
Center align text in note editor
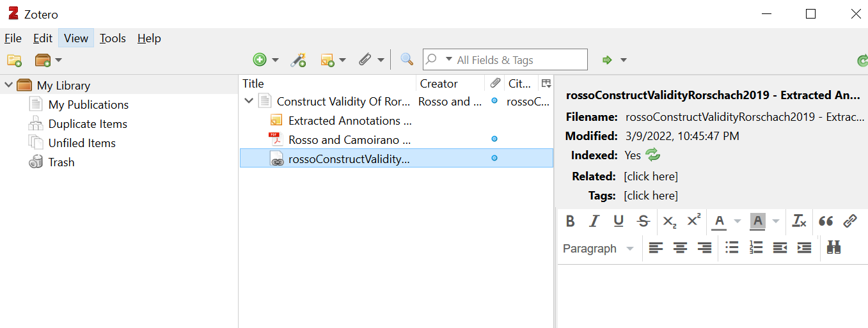[x=680, y=248]
